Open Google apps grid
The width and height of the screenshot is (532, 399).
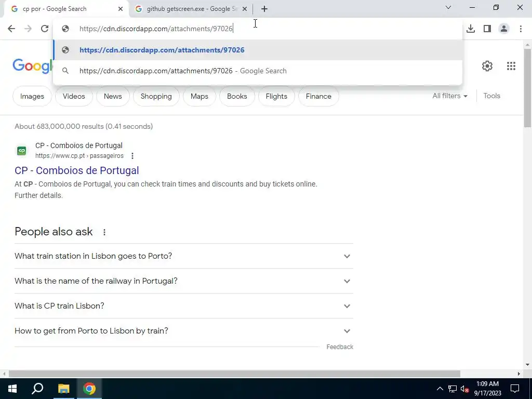(x=511, y=66)
